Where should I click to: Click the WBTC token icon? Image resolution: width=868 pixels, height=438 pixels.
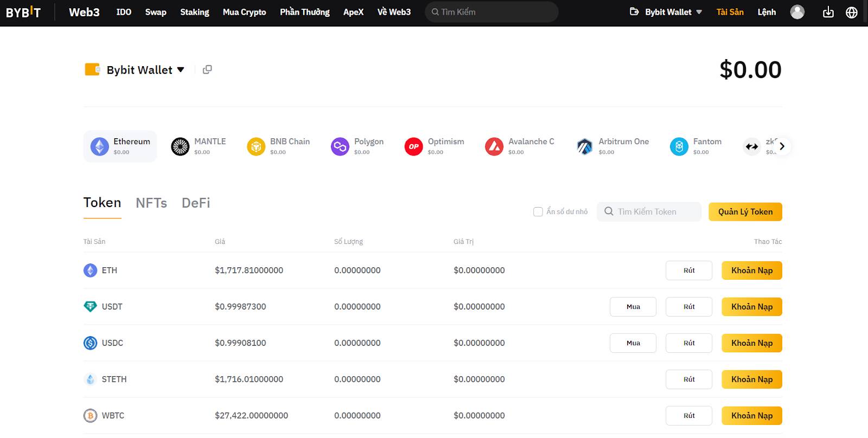(90, 415)
